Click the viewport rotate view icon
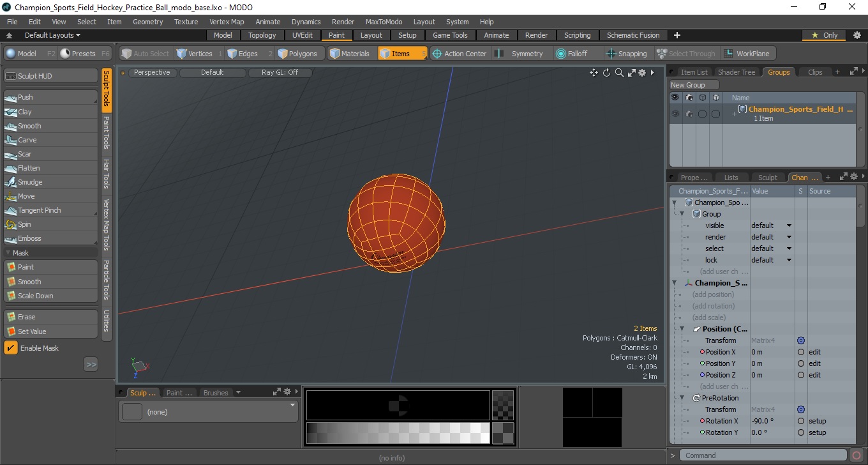The image size is (868, 465). click(607, 73)
